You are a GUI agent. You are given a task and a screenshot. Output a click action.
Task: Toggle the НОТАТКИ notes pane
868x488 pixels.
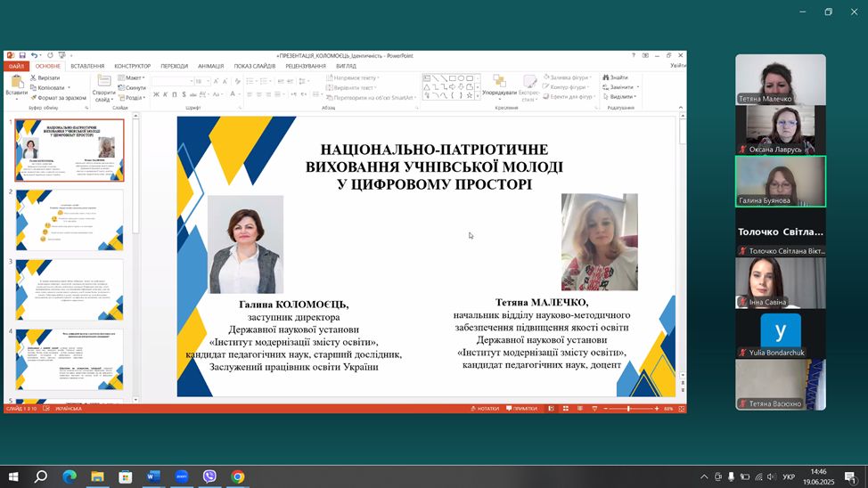pos(485,409)
